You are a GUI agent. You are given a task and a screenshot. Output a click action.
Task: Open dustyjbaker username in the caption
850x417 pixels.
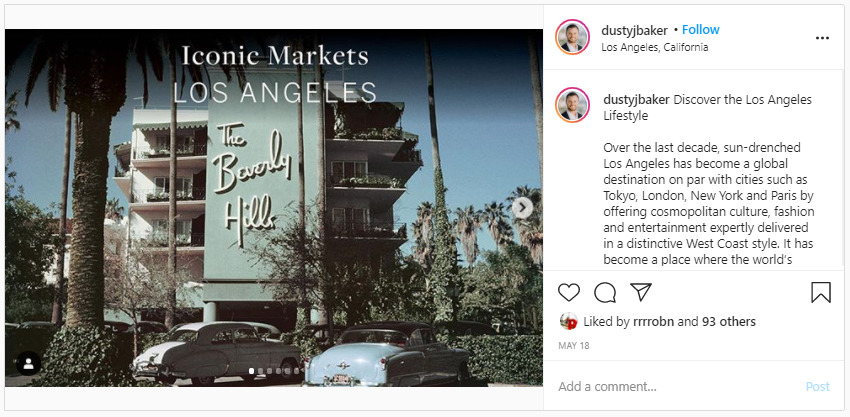point(636,99)
